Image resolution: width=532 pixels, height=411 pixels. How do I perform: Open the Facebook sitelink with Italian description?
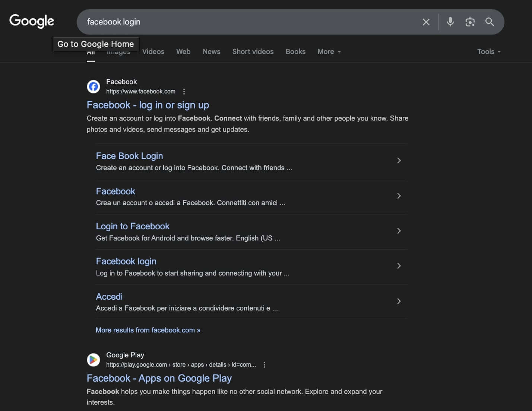[115, 191]
